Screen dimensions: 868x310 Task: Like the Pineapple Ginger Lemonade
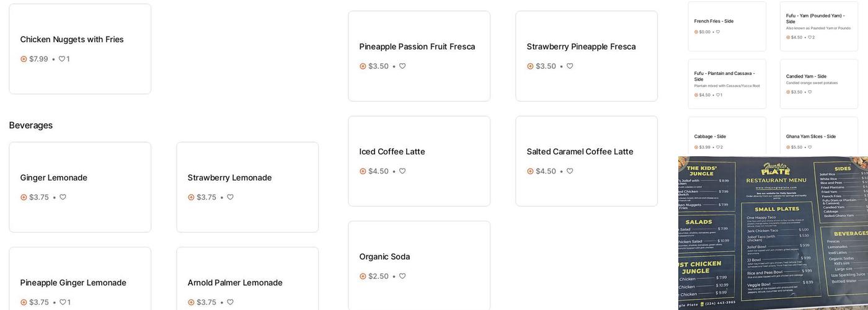(x=62, y=302)
